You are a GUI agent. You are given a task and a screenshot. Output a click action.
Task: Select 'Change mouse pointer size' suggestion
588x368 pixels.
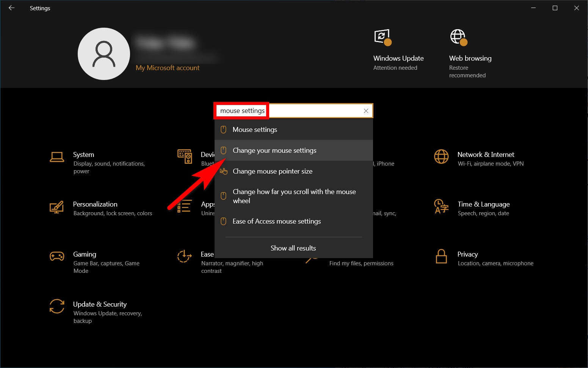tap(273, 171)
